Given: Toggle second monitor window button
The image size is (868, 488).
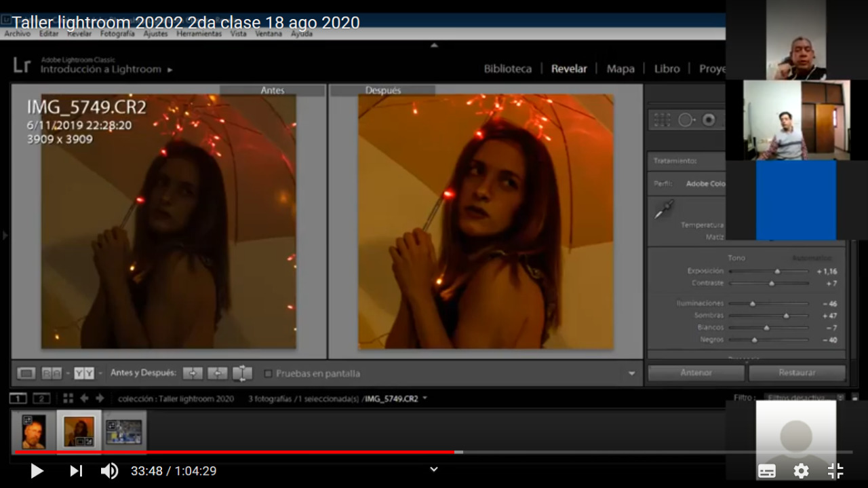Looking at the screenshot, I should (x=42, y=398).
